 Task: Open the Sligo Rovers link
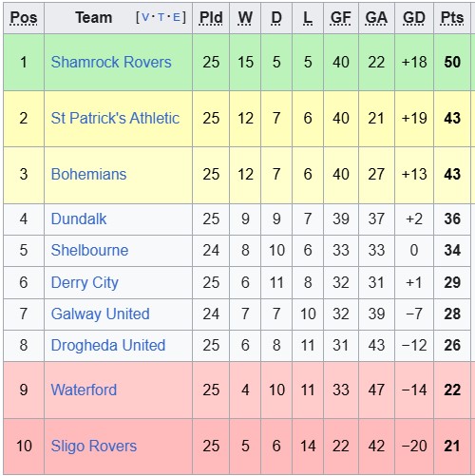tap(94, 446)
